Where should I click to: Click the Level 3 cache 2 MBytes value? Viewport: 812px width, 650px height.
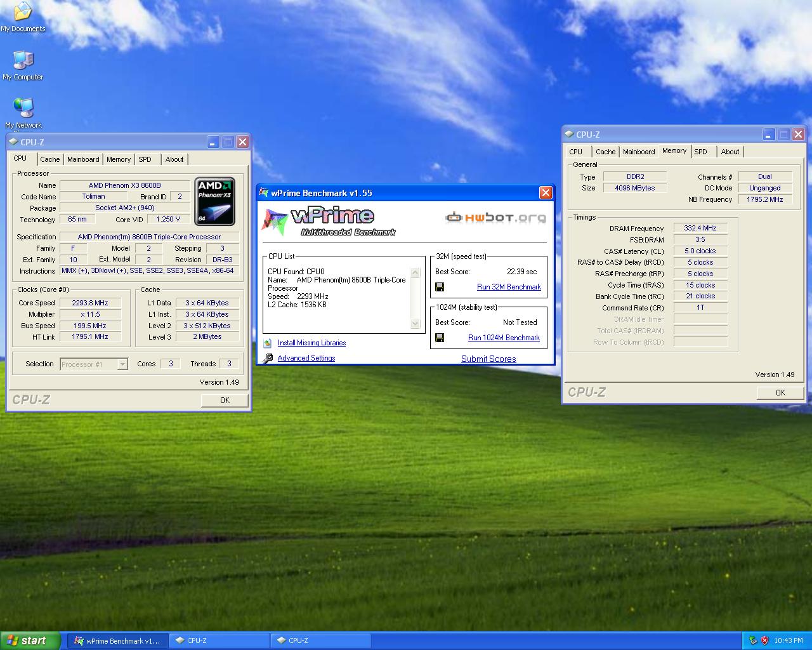click(207, 336)
